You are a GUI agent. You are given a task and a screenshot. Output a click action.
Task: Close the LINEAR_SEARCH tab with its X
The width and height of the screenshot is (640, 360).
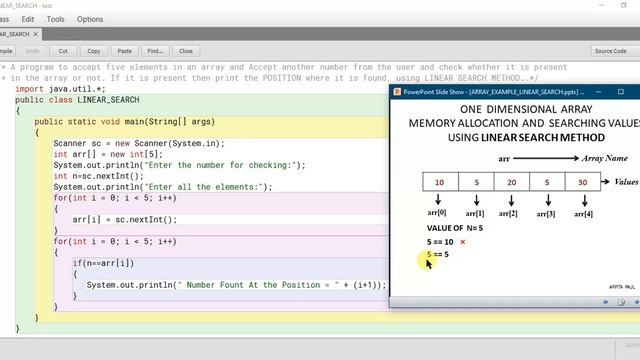pos(36,34)
